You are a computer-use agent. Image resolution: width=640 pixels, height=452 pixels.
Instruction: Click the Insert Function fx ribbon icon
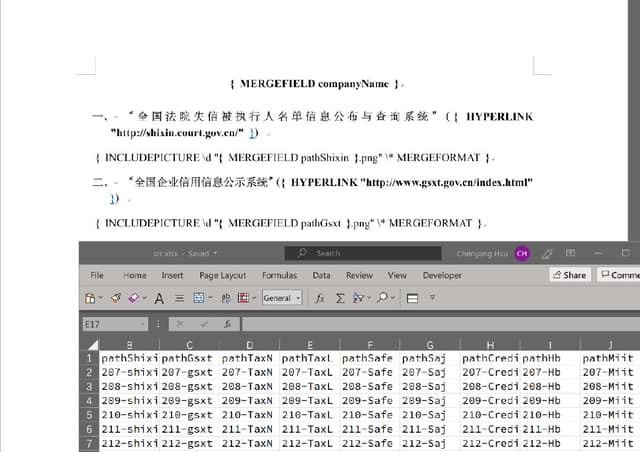(x=320, y=298)
